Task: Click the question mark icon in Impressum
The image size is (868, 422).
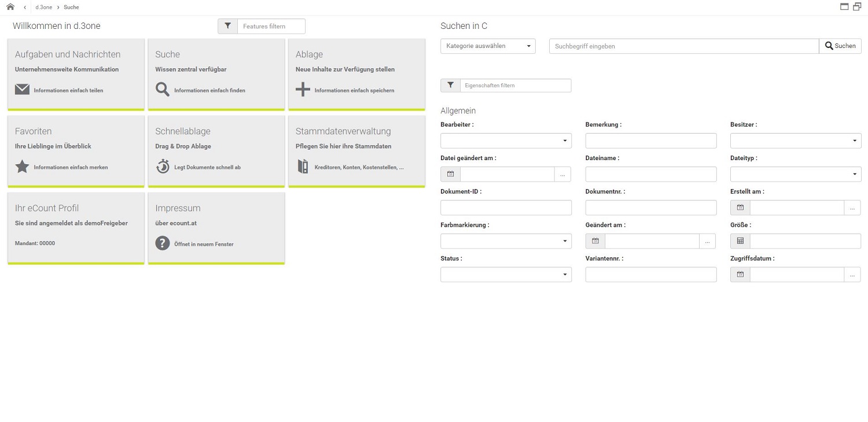Action: click(x=163, y=243)
